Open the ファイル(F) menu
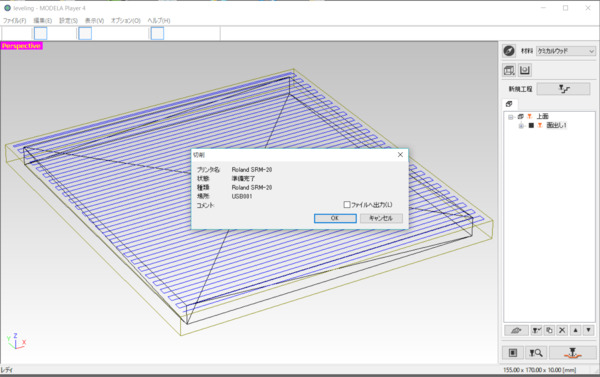This screenshot has height=377, width=600. [x=15, y=21]
